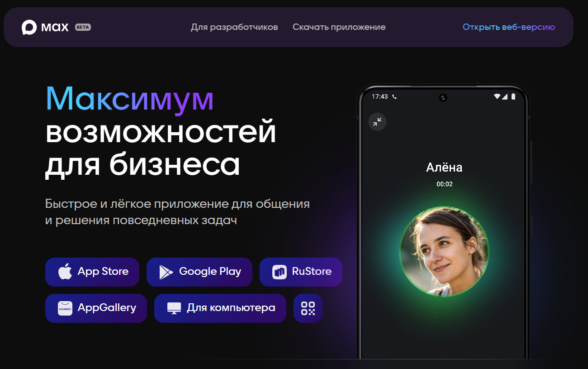Tap Алёна's circular profile photo
Screen dimensions: 588x369
[x=444, y=252]
